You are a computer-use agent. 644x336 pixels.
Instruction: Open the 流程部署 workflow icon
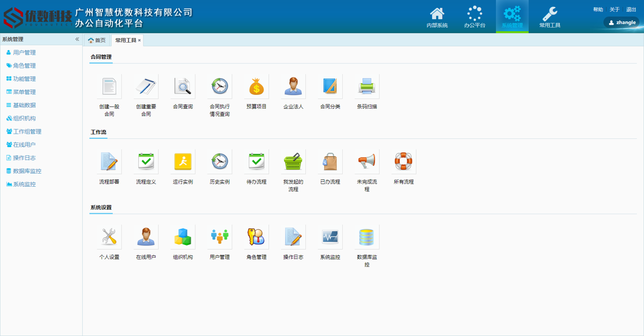(x=109, y=162)
